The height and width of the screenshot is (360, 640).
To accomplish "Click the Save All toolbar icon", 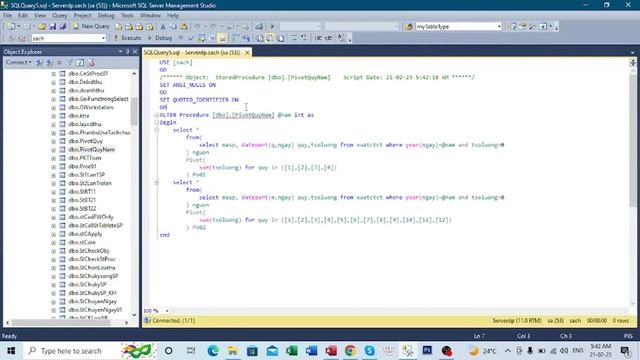I will tap(63, 27).
